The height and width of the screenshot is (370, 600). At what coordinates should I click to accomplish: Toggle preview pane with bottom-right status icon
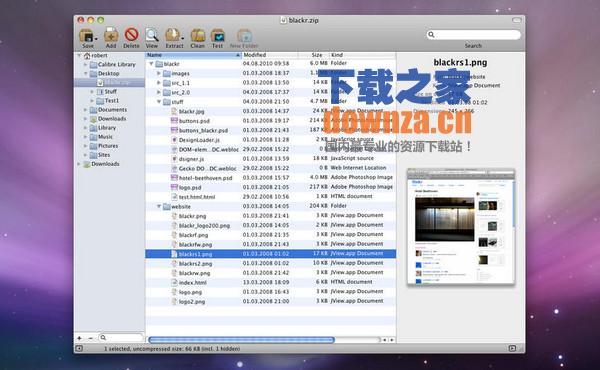pyautogui.click(x=512, y=348)
